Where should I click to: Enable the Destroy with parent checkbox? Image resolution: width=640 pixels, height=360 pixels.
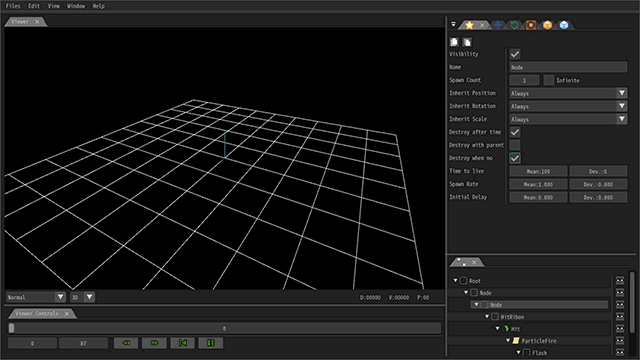click(x=515, y=145)
